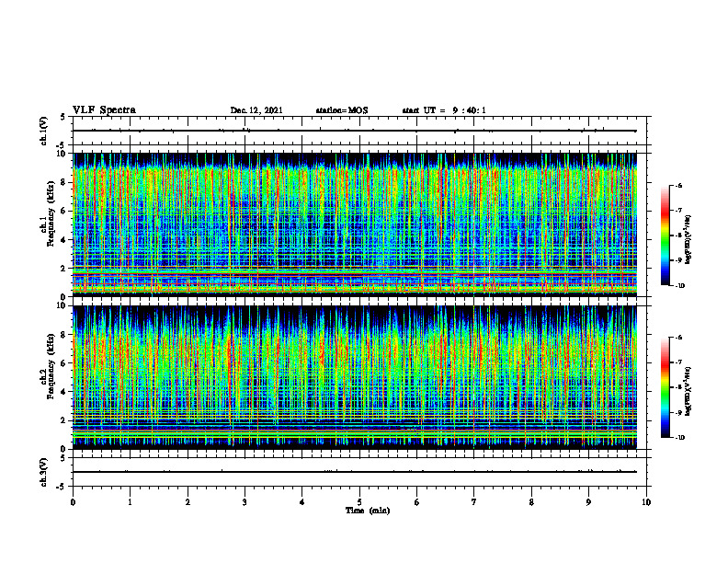Viewport: 728px width, 563px height.
Task: Click the "-10" label on ch.2 colorbar
Action: pyautogui.click(x=680, y=438)
